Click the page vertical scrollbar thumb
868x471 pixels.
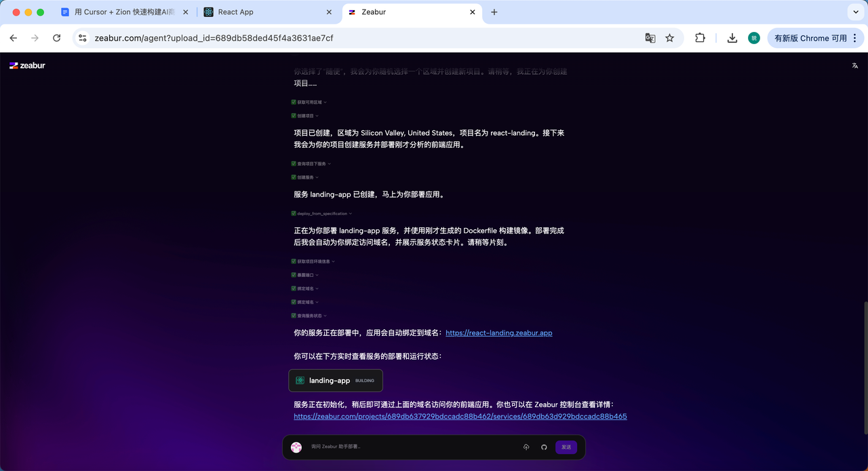click(865, 366)
